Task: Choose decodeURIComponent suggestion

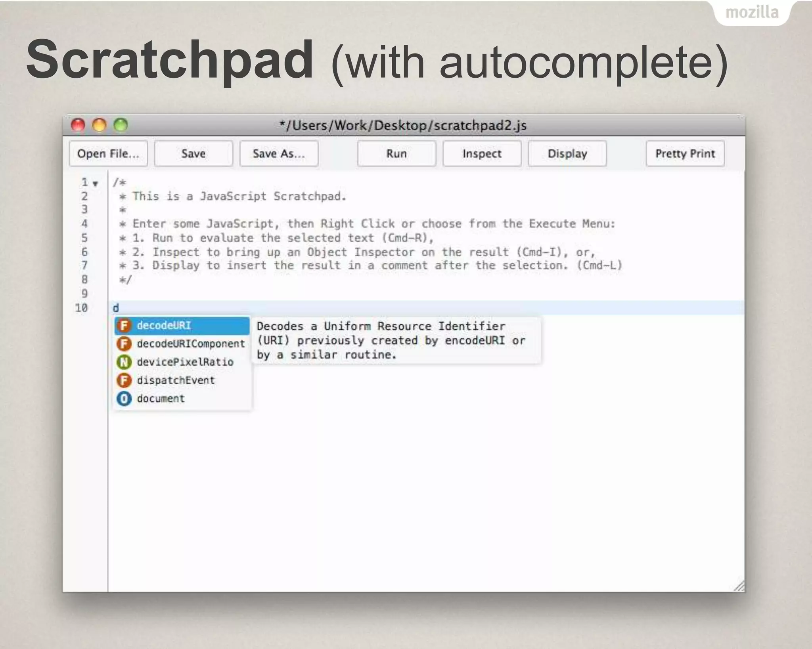Action: coord(182,344)
